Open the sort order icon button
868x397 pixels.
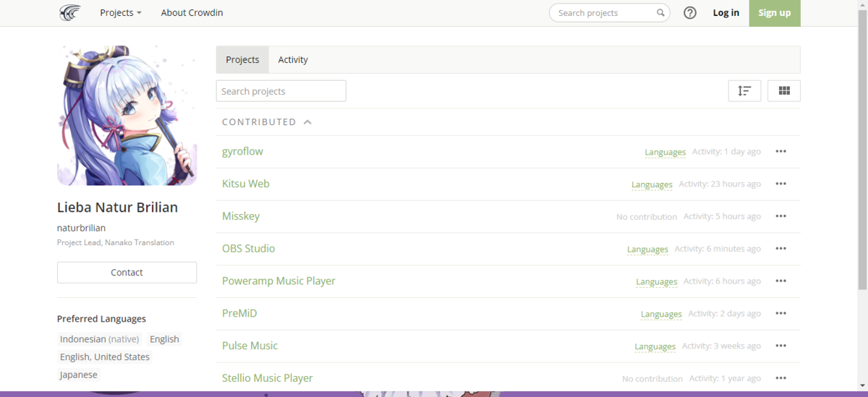[744, 91]
